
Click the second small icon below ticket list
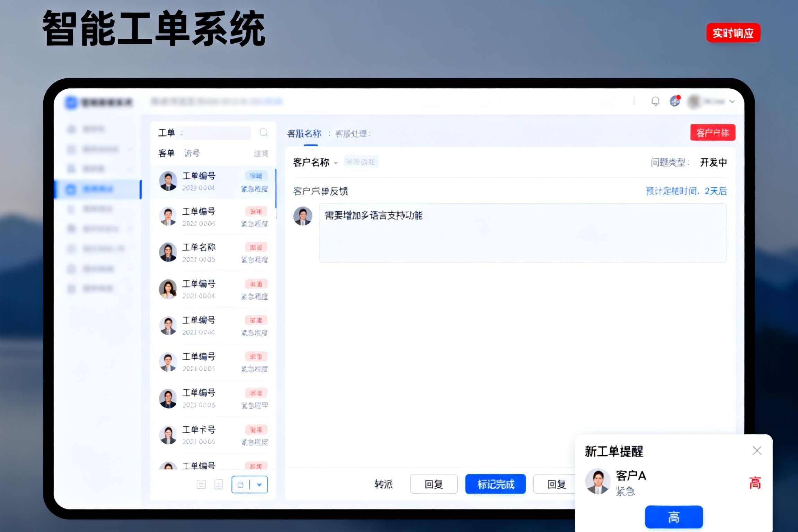click(x=219, y=485)
